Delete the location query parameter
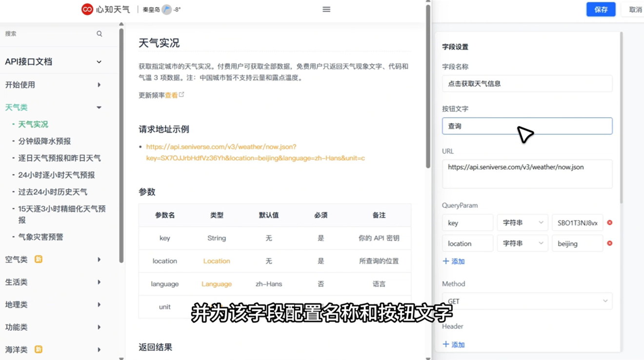Screen dimensions: 644x360 609,243
